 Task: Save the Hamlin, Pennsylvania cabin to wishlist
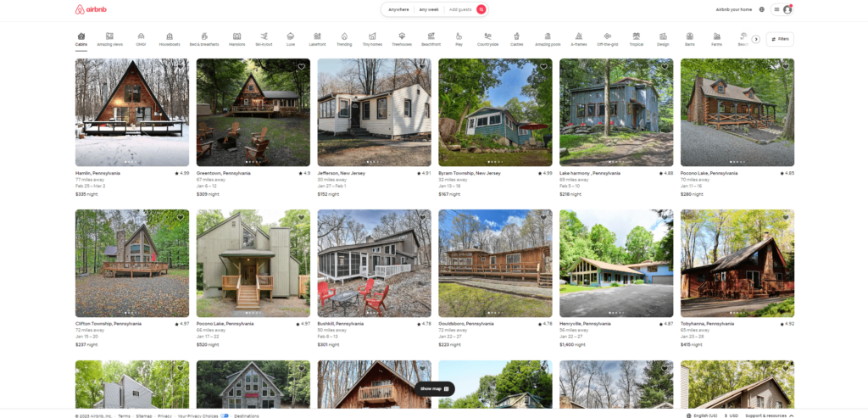[x=181, y=67]
